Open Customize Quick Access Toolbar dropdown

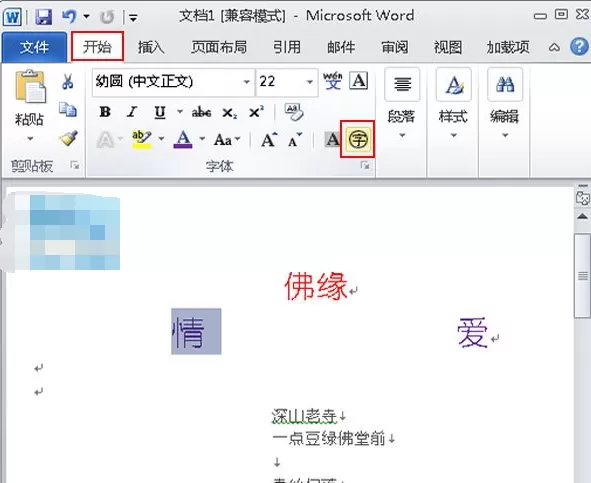pyautogui.click(x=133, y=17)
